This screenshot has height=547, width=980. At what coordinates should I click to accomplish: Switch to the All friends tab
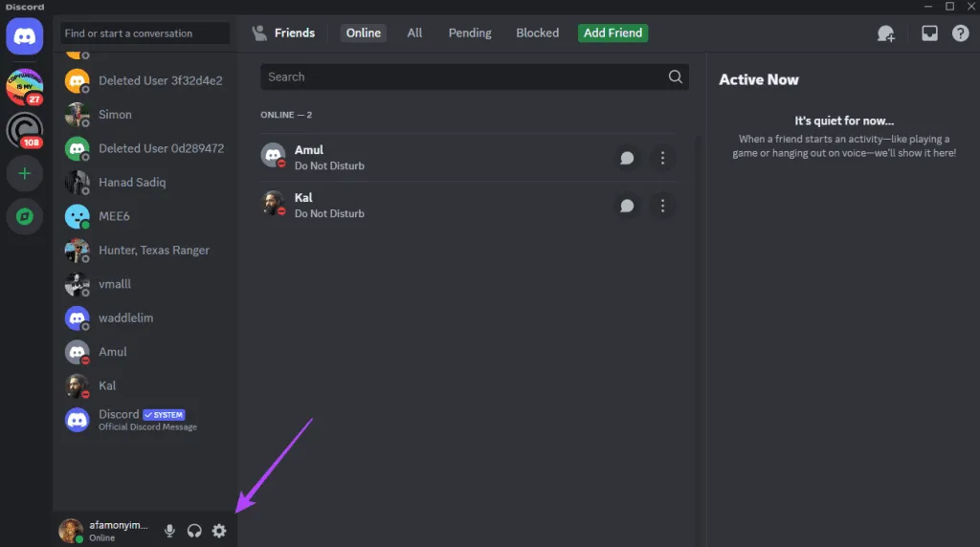(414, 33)
